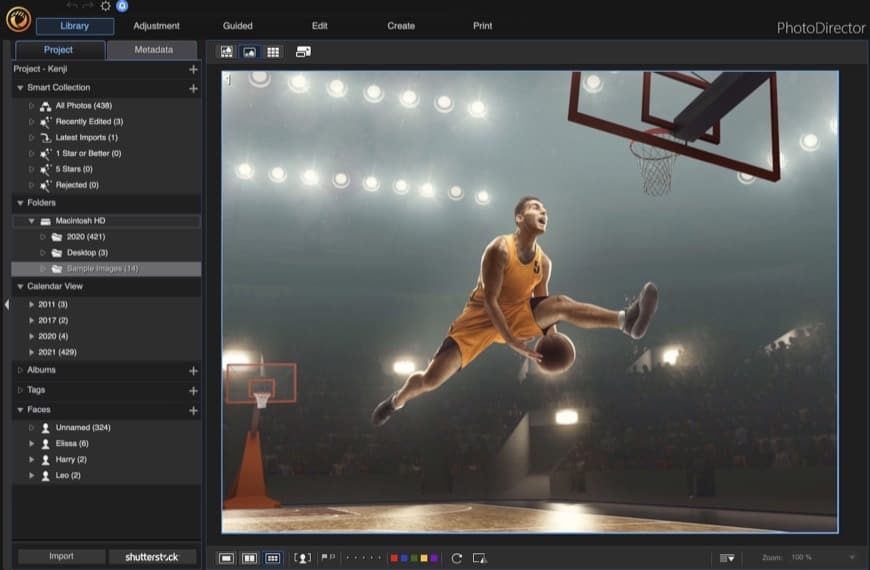Select the Project panel tab

click(60, 50)
